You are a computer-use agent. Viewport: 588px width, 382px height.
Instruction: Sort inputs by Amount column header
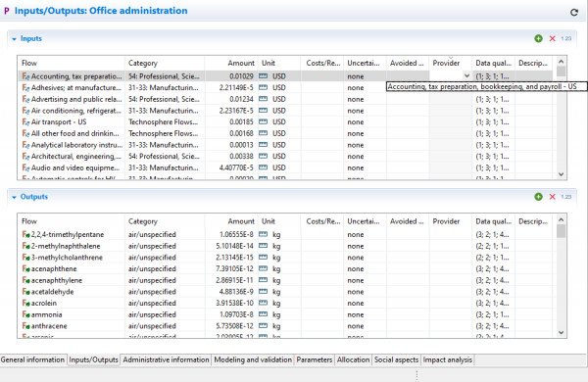point(231,63)
